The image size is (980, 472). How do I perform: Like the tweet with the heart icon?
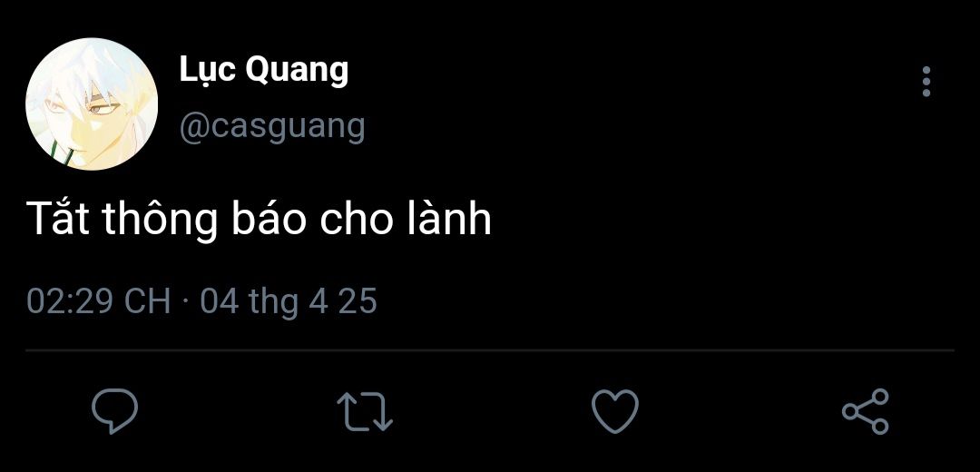tap(615, 411)
